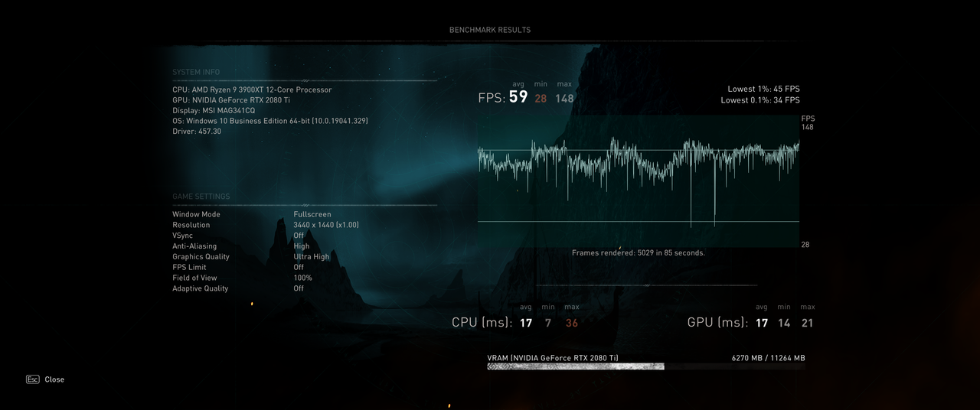Click the VSync label
Viewport: 980px width, 410px height.
[182, 236]
